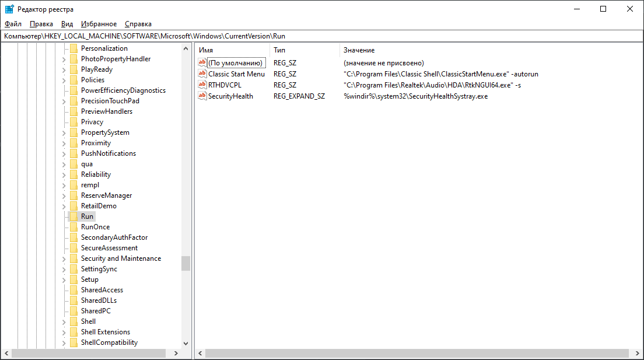Click the Policies folder icon

pos(74,80)
